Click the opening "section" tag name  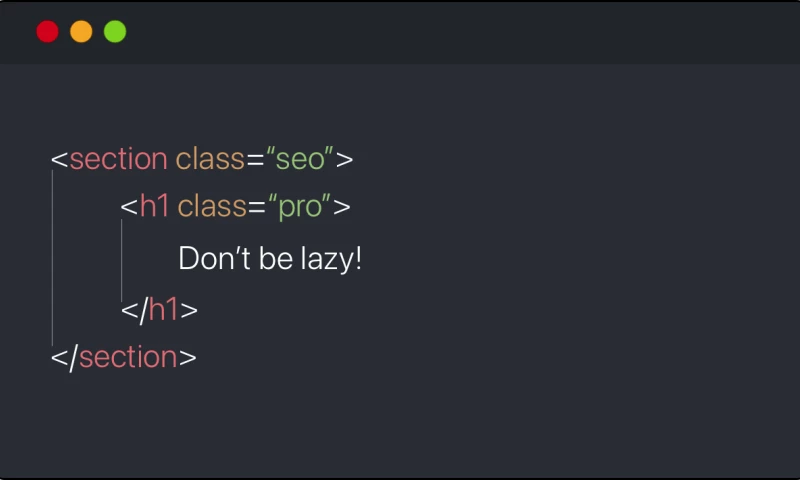[x=118, y=159]
